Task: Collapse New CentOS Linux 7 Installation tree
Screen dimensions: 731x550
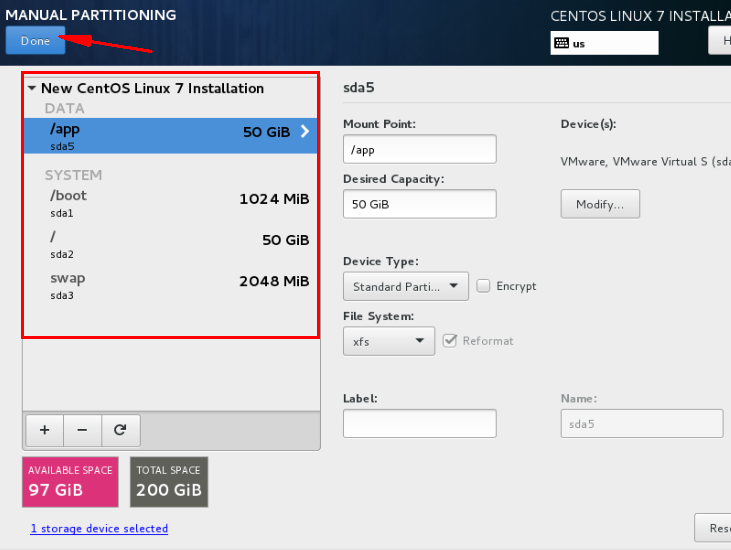Action: pos(32,88)
